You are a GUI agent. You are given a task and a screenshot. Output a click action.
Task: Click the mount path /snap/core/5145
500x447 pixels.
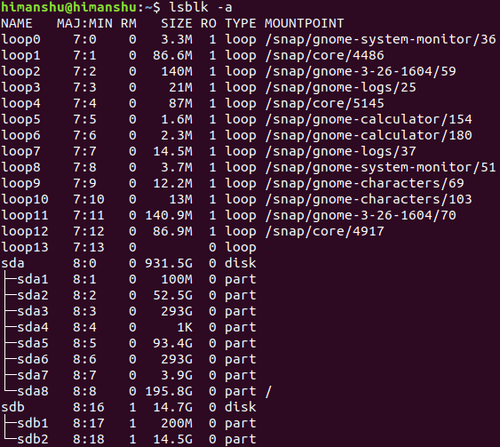pos(325,103)
